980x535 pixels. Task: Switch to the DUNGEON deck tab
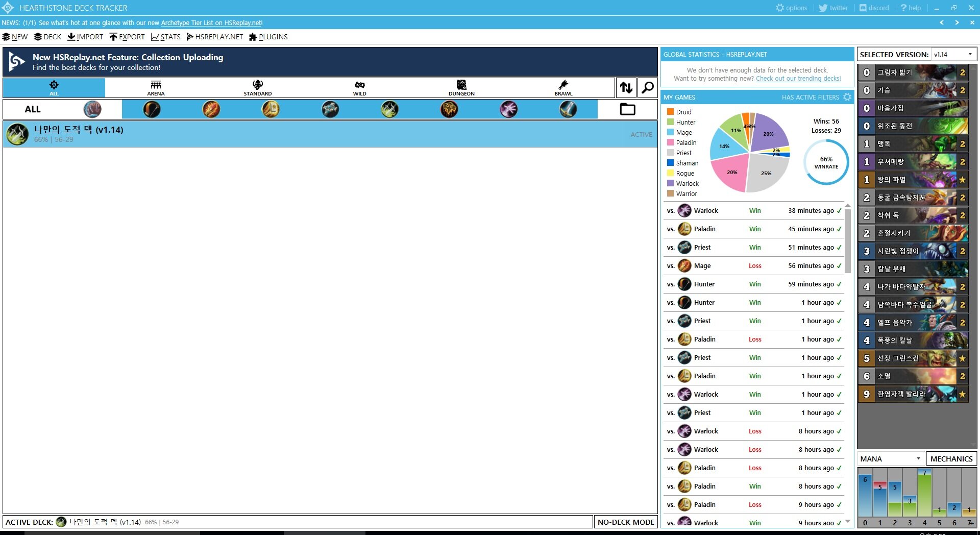pyautogui.click(x=461, y=88)
